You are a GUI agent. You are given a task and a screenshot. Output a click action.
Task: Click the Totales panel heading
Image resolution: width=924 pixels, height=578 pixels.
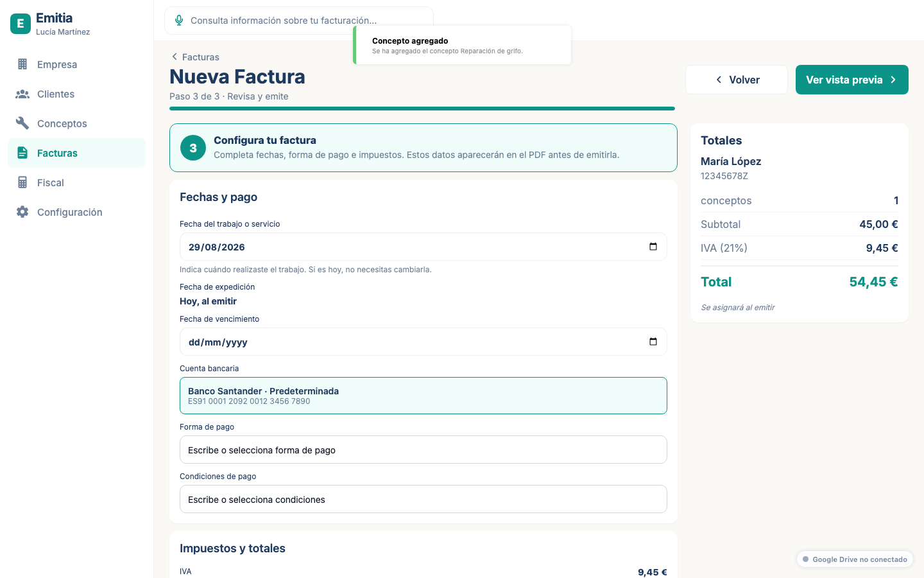click(x=721, y=141)
